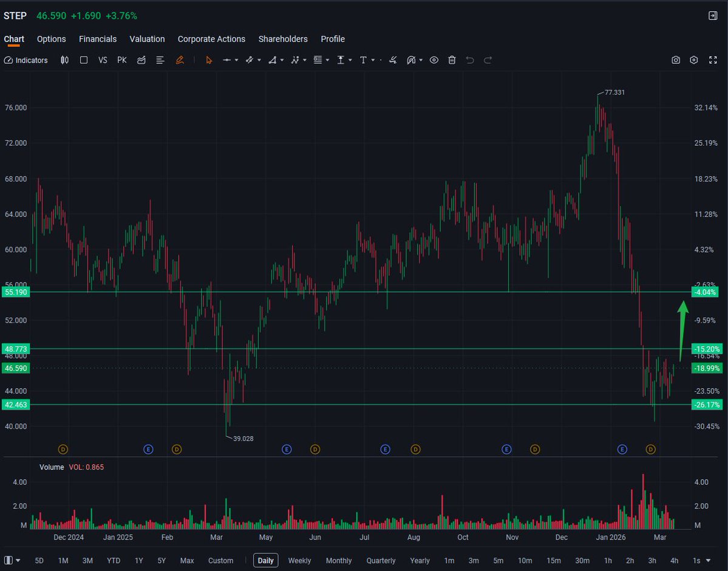Select the Text annotation tool

click(x=364, y=60)
